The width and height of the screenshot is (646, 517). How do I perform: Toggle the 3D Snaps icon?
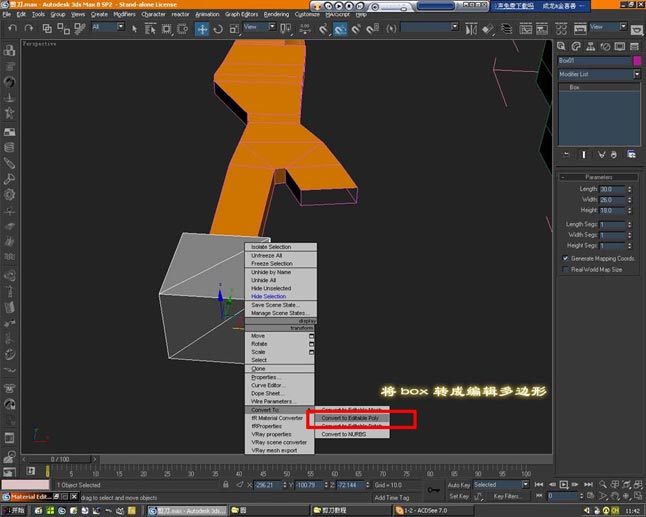(x=323, y=29)
